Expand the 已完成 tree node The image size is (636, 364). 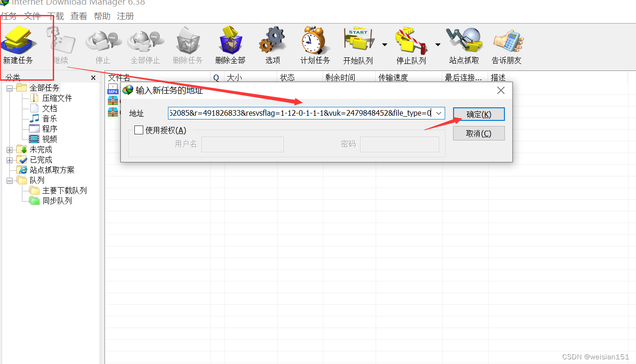(9, 160)
